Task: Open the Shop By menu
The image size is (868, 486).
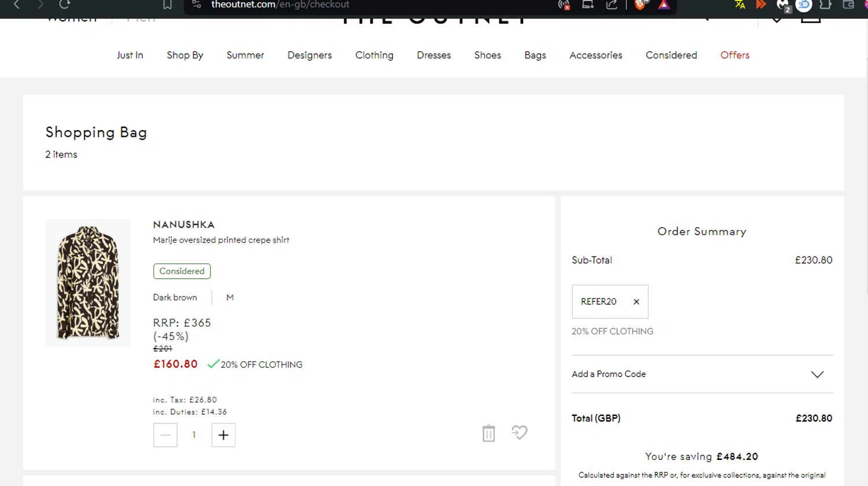Action: [185, 55]
